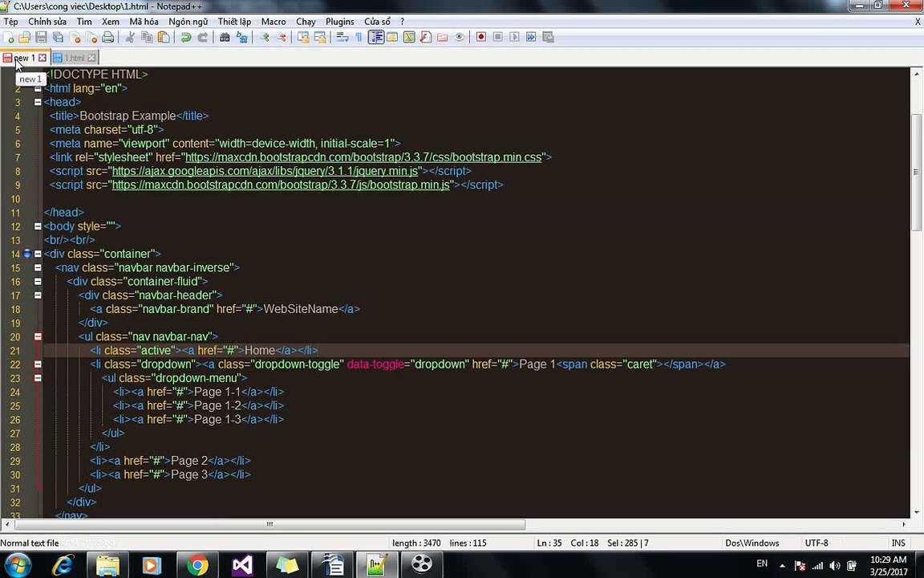This screenshot has height=578, width=924.
Task: Collapse the html tag fold on line 2
Action: (38, 88)
